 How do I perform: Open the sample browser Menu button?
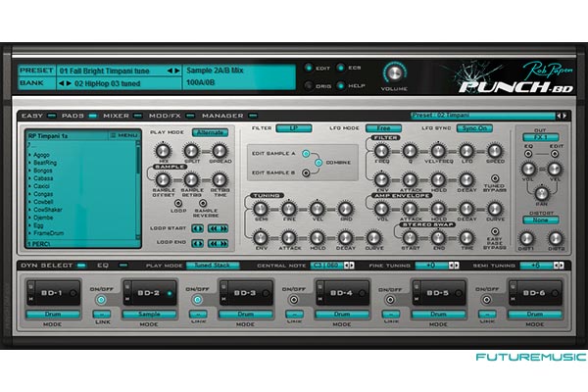coord(124,135)
